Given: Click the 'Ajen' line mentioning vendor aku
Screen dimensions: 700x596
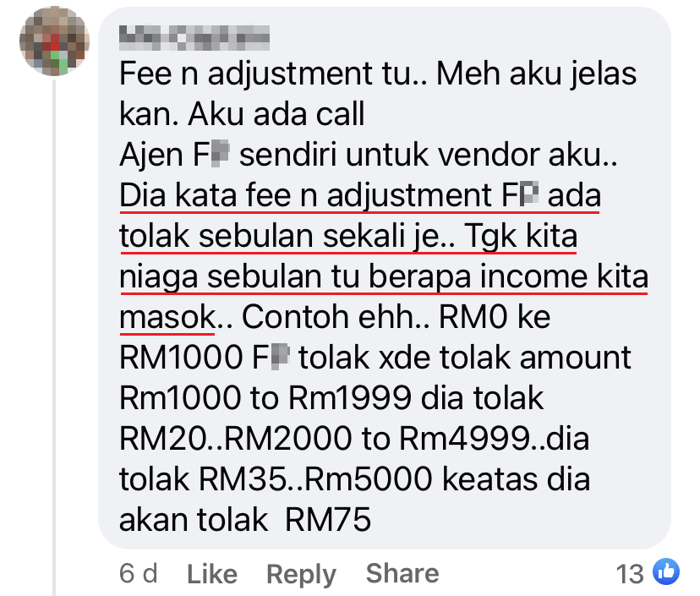Looking at the screenshot, I should [369, 156].
